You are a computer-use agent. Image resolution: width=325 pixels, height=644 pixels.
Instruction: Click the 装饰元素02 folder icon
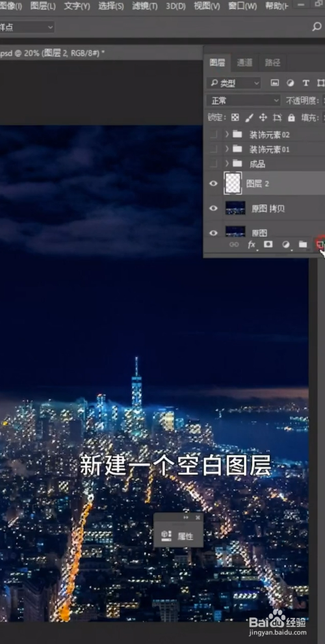pos(237,134)
